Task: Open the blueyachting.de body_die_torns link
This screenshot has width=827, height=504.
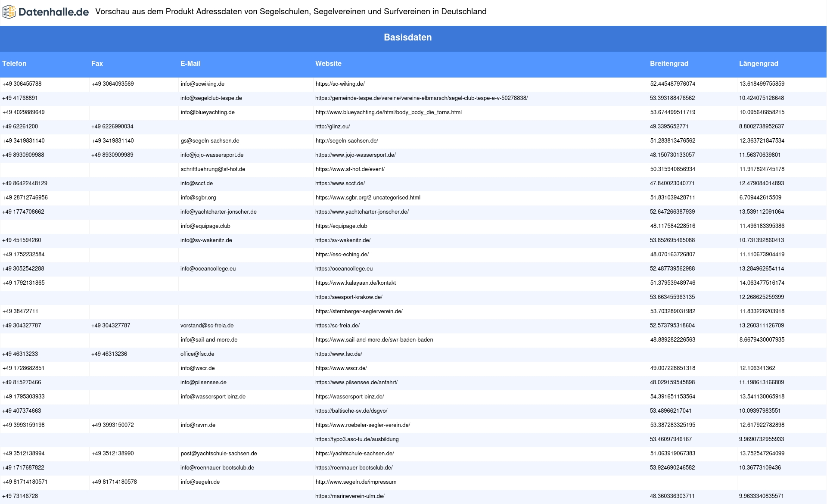Action: point(389,112)
